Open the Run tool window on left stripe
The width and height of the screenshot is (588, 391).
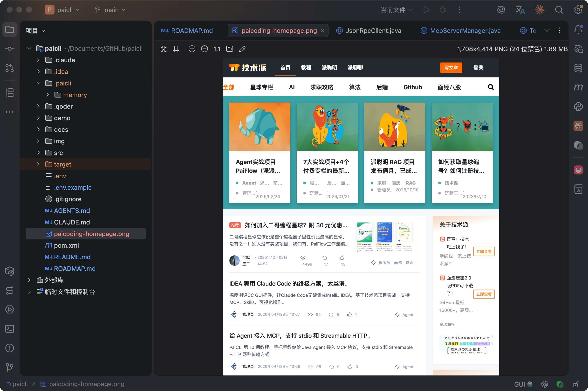[10, 309]
